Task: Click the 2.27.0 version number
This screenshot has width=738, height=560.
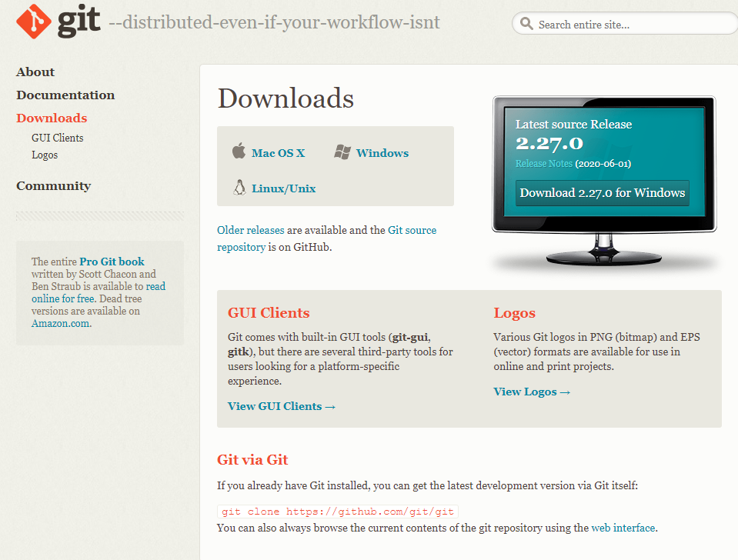Action: point(549,144)
